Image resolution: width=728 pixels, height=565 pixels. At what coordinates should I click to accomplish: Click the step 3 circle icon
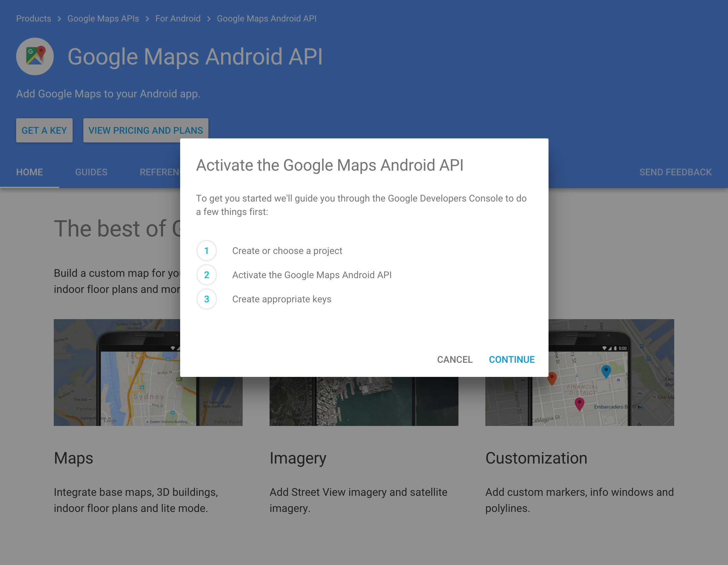coord(206,299)
